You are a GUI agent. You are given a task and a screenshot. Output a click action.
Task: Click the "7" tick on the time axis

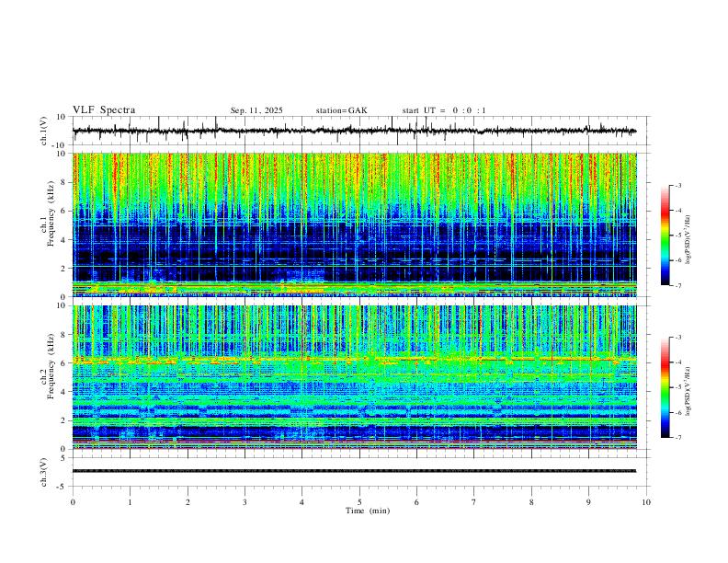pyautogui.click(x=474, y=502)
